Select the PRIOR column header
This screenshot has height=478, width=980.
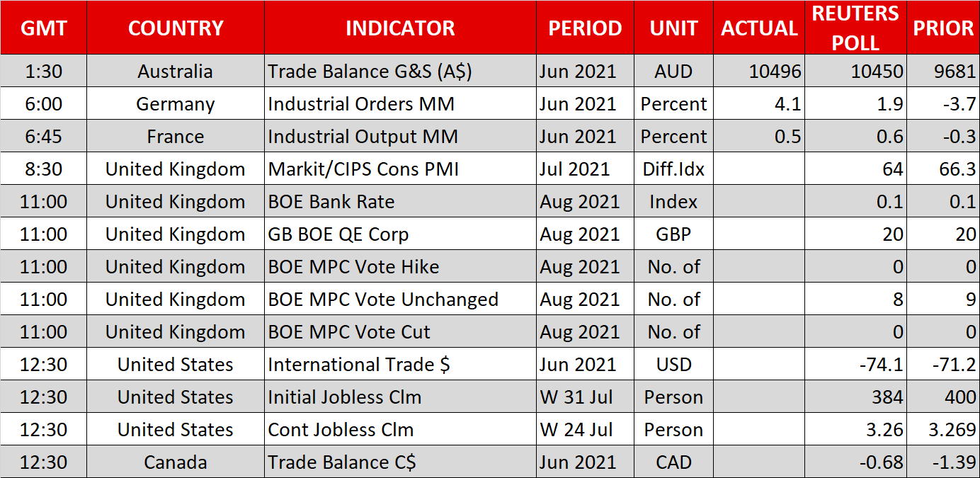[943, 28]
